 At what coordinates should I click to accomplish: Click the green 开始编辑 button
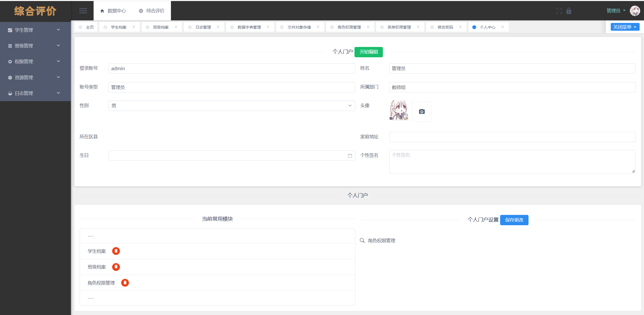(368, 52)
